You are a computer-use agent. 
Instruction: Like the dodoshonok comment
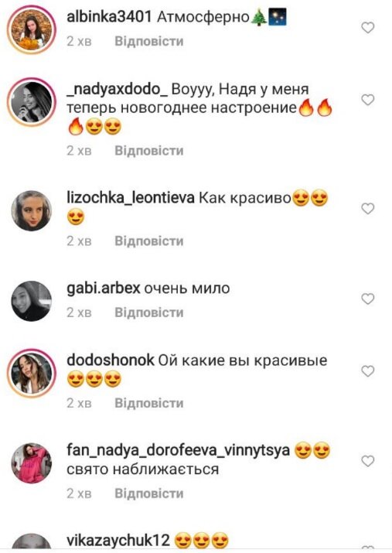[368, 371]
